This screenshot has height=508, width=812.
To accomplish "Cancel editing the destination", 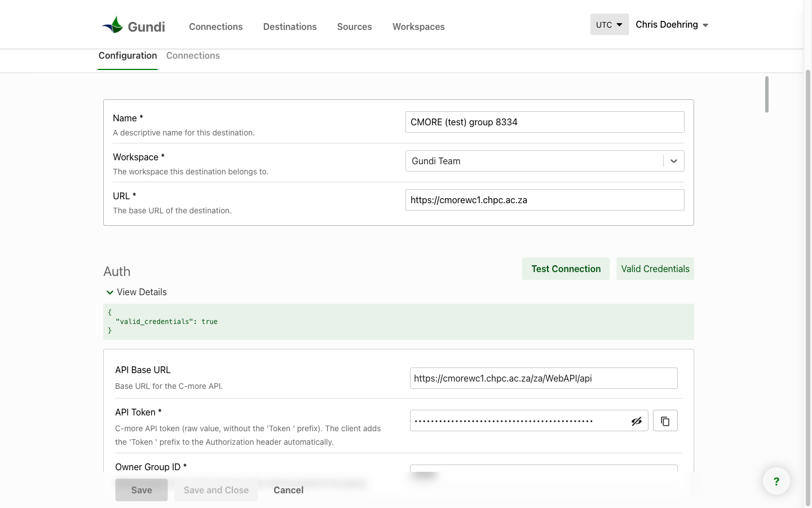I will [x=289, y=490].
